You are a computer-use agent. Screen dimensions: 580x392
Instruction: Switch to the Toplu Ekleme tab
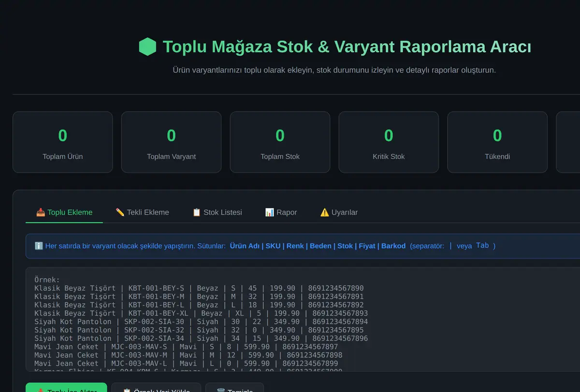coord(64,212)
